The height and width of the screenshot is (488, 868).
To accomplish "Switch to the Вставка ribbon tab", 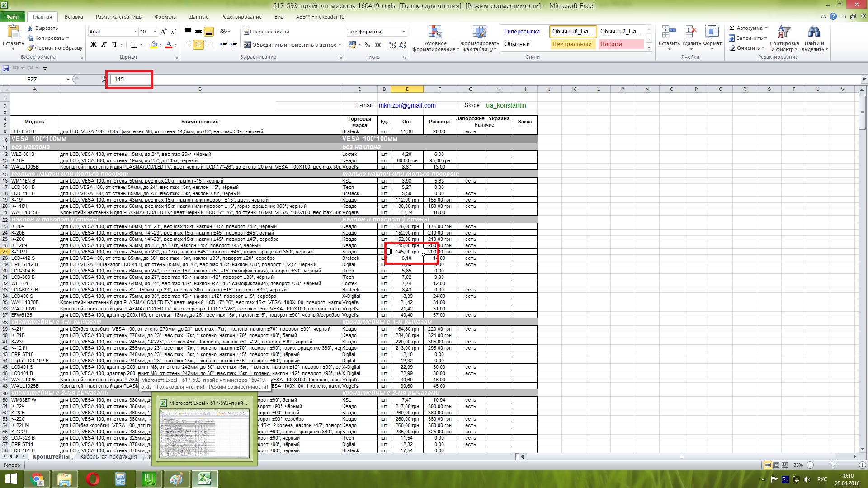I will coord(74,17).
